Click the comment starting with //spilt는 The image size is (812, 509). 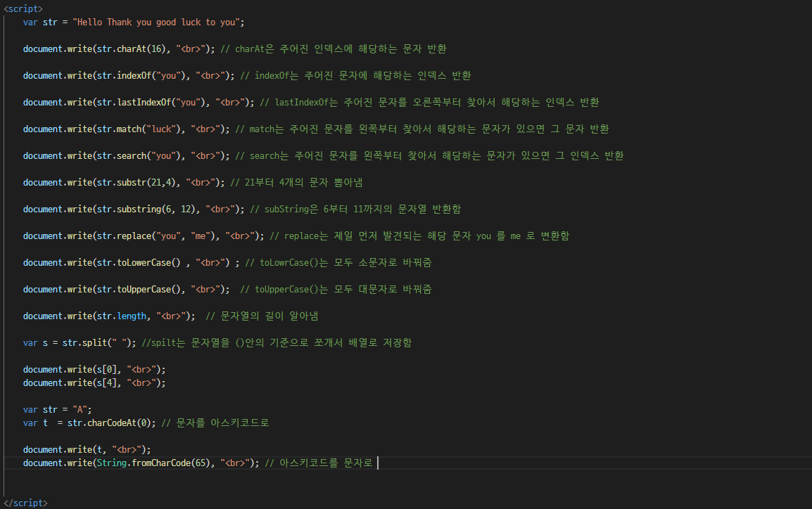click(x=277, y=343)
